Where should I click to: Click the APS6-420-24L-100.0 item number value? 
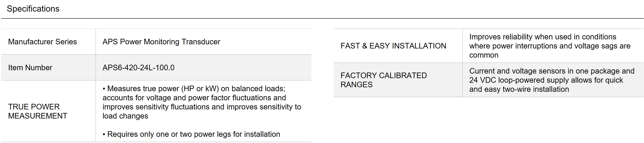point(139,68)
